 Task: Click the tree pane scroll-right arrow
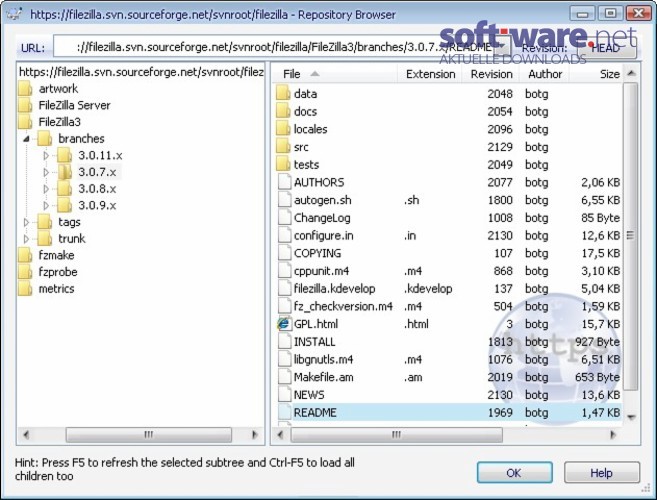tap(254, 435)
